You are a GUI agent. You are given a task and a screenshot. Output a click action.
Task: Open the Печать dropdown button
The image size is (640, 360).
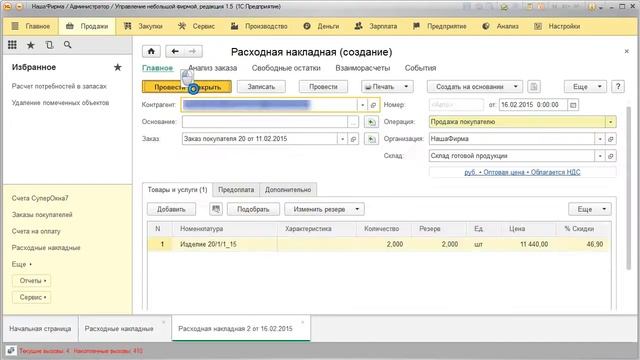pos(387,87)
